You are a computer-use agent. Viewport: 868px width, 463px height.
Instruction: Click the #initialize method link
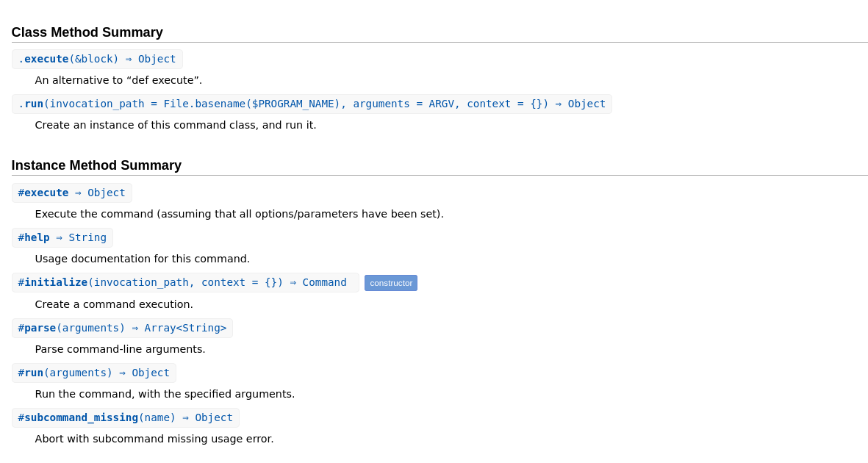point(53,282)
